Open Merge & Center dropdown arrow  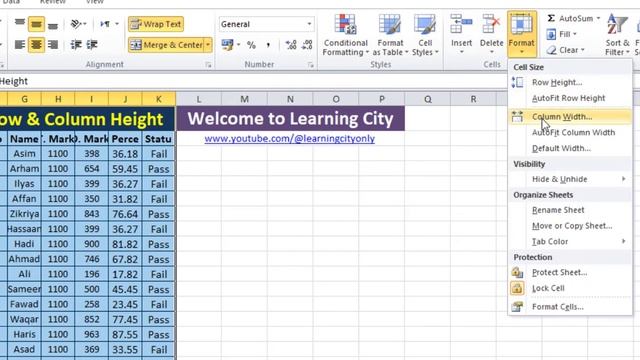tap(208, 45)
